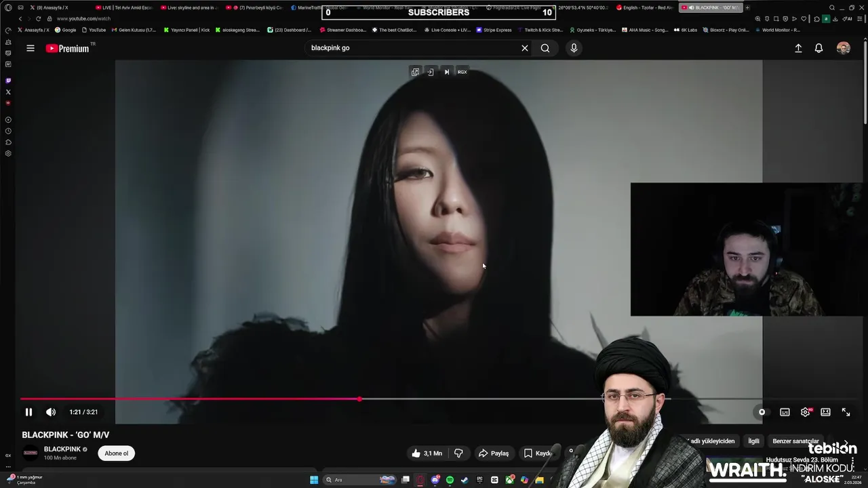Open the BLACKPINK channel name link
Screen dimensions: 868x488
tap(62, 449)
